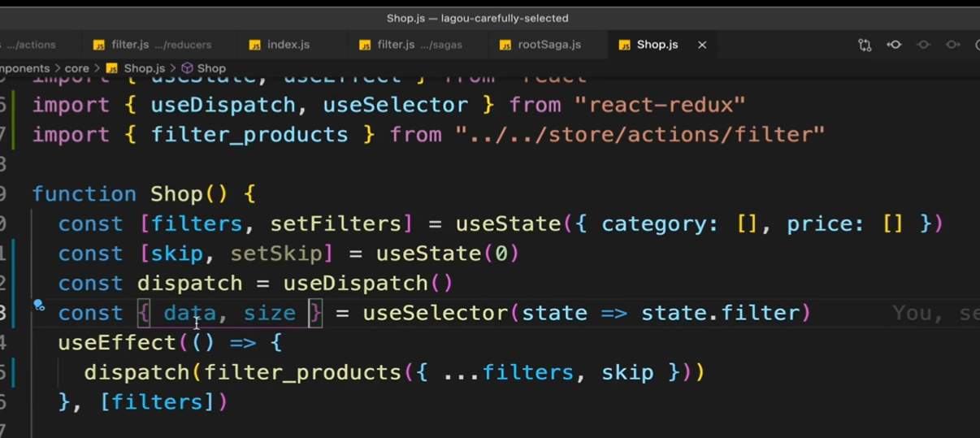This screenshot has height=438, width=980.
Task: Click the setFilters variable
Action: click(336, 223)
